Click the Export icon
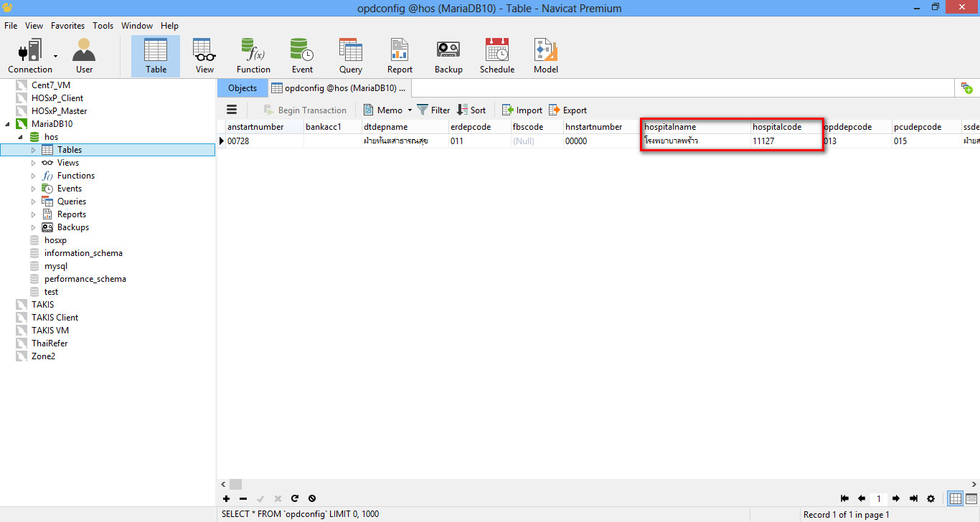 567,110
